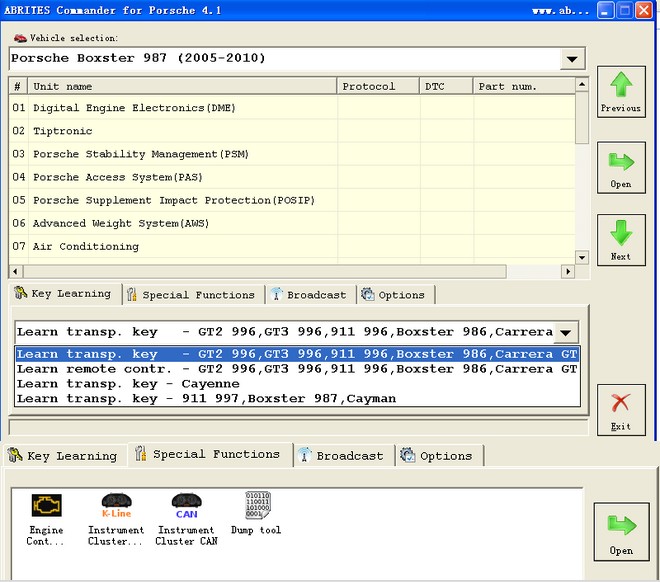Select the Instrument Cluster CAN icon
The image size is (660, 582).
click(x=186, y=507)
